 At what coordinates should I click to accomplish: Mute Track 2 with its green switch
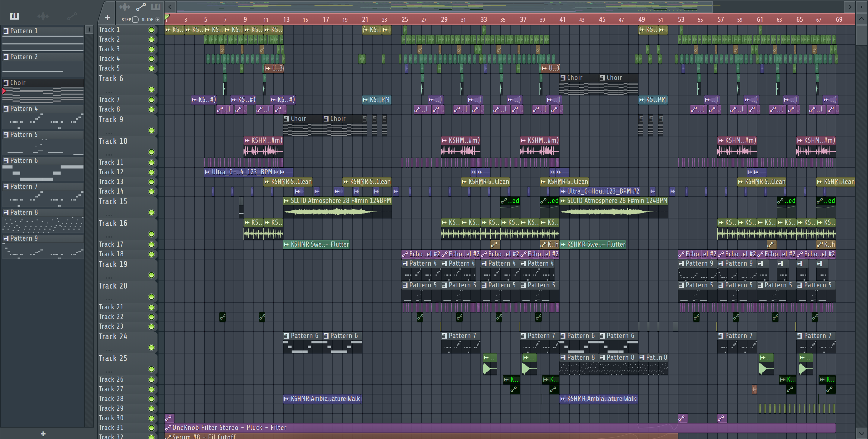click(152, 40)
